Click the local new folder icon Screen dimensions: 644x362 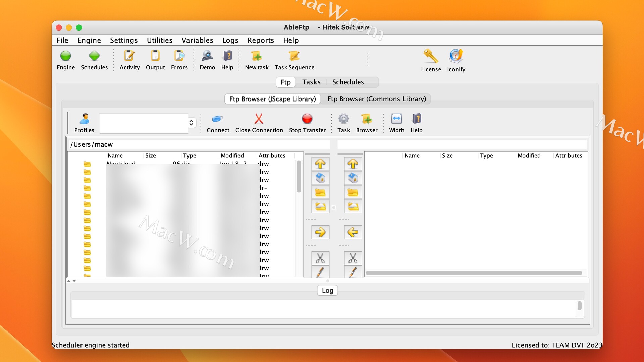coord(320,192)
